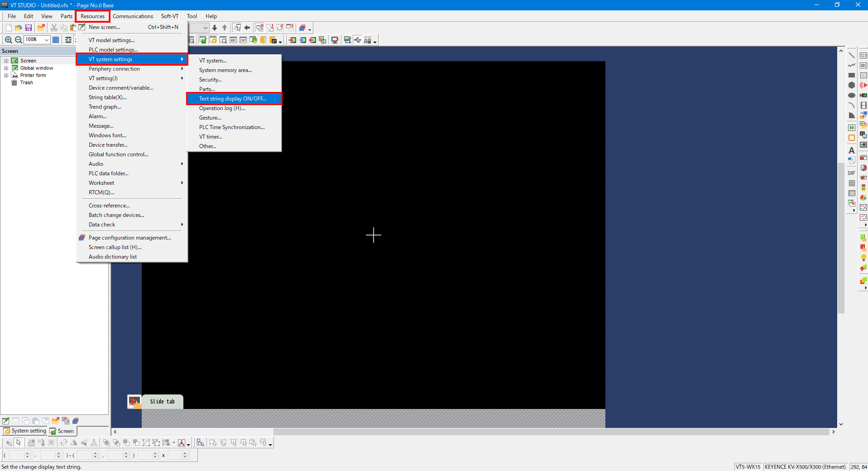The height and width of the screenshot is (471, 868).
Task: Click the canvas vertical scrollbar thumb
Action: pyautogui.click(x=841, y=235)
